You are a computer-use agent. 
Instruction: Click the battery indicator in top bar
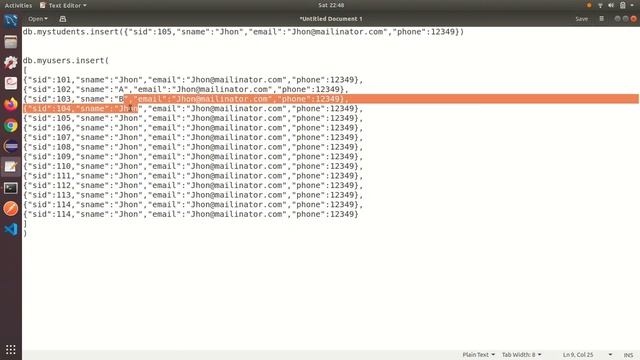622,5
